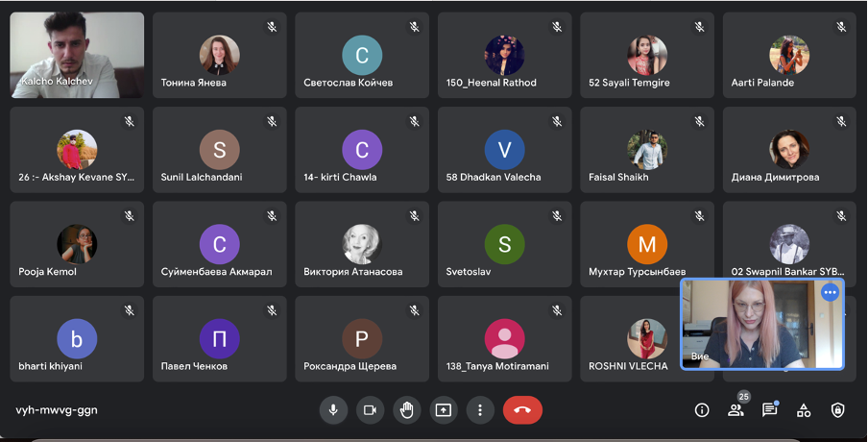
Task: Click the present screen icon
Action: coord(444,410)
